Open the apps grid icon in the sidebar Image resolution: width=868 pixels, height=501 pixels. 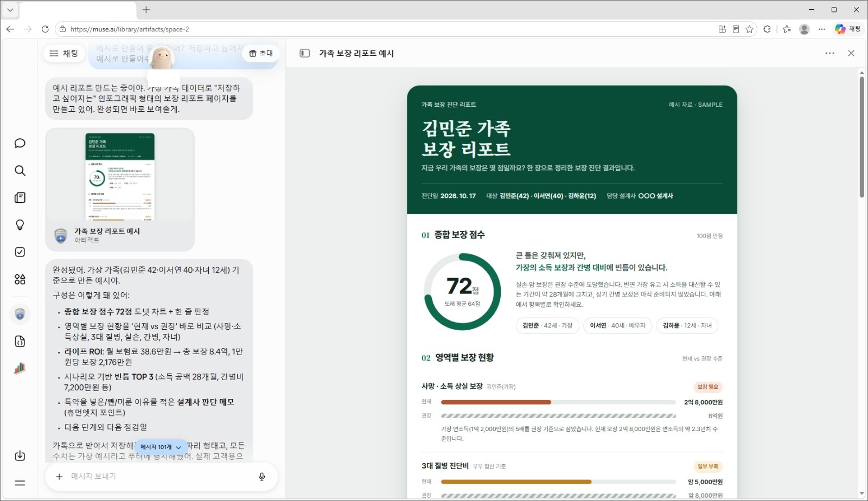pos(20,279)
